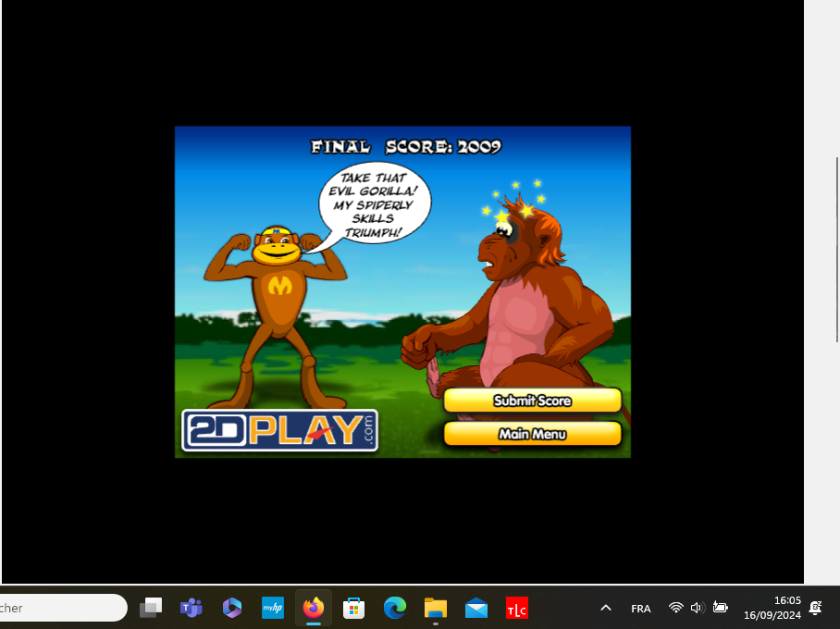Click the monkey's speech bubble
Screen dimensions: 840x629
pyautogui.click(x=374, y=205)
